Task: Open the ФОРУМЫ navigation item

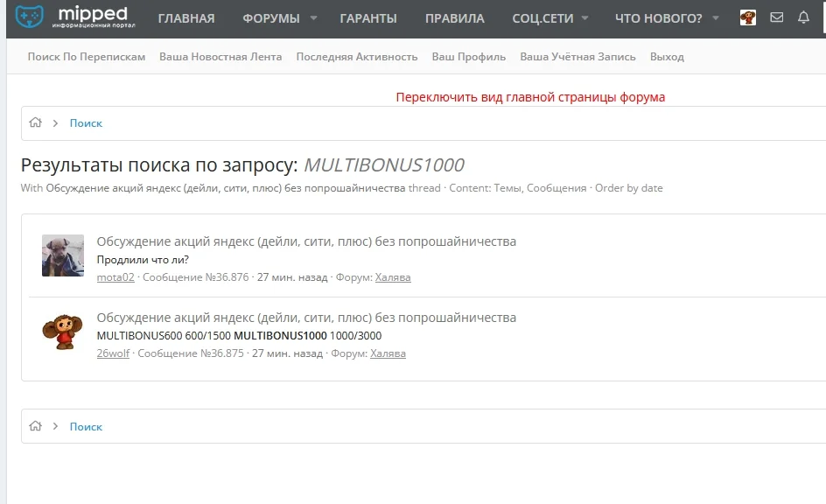Action: tap(270, 18)
